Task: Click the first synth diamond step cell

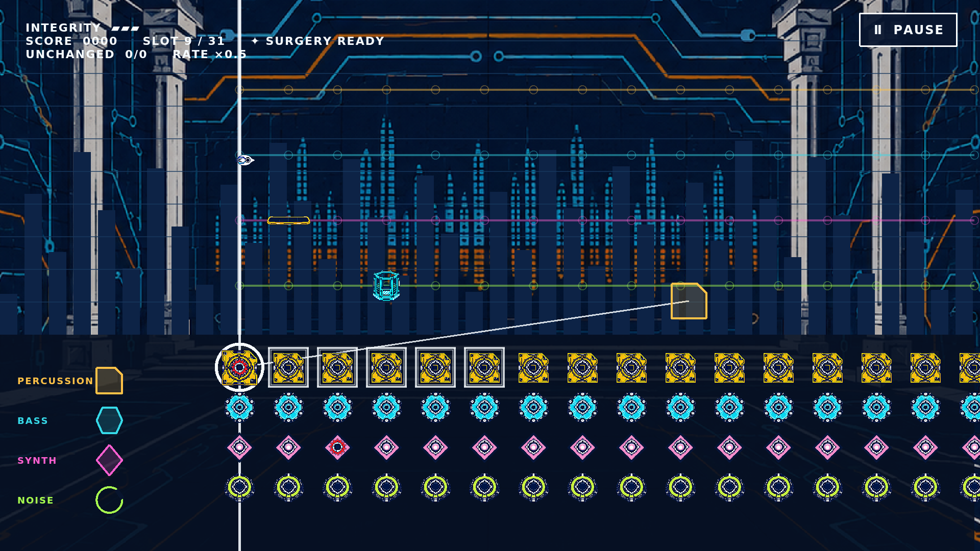Action: [239, 447]
